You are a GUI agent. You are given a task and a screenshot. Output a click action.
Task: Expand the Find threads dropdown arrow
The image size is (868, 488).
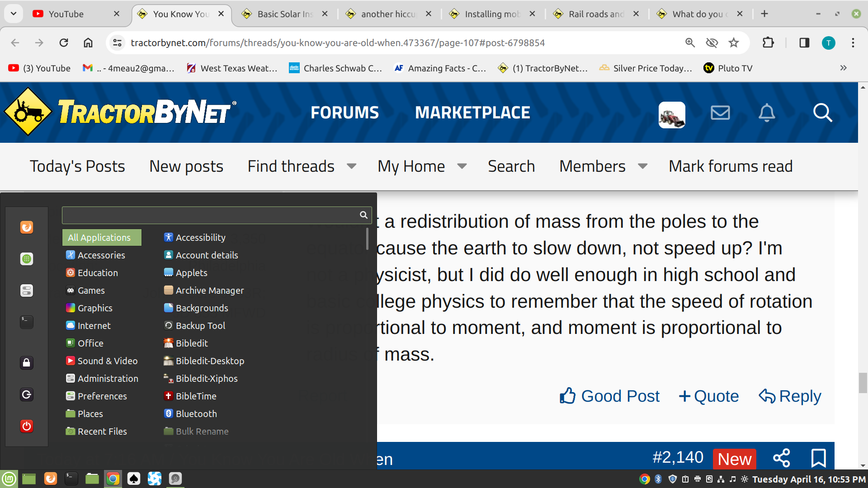click(x=351, y=166)
